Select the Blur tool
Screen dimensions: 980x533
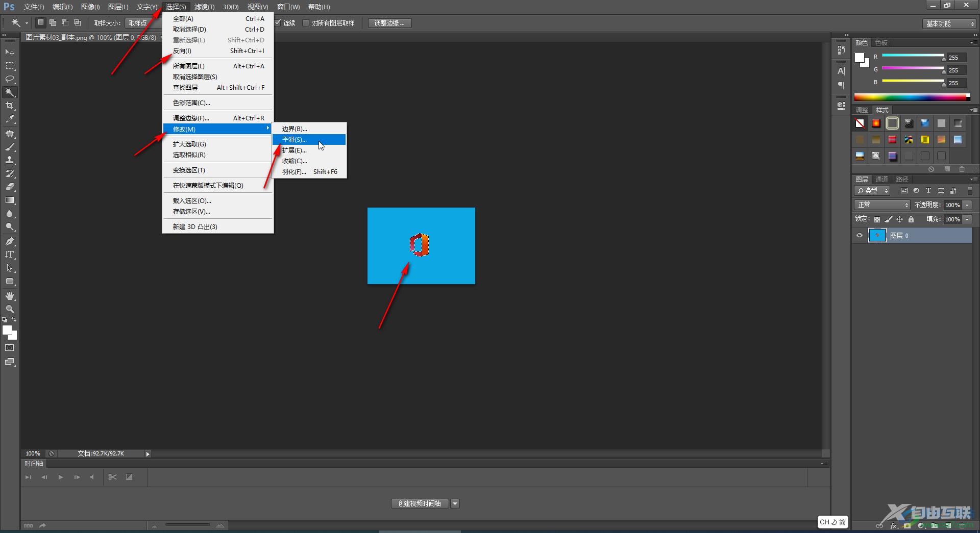pyautogui.click(x=10, y=213)
